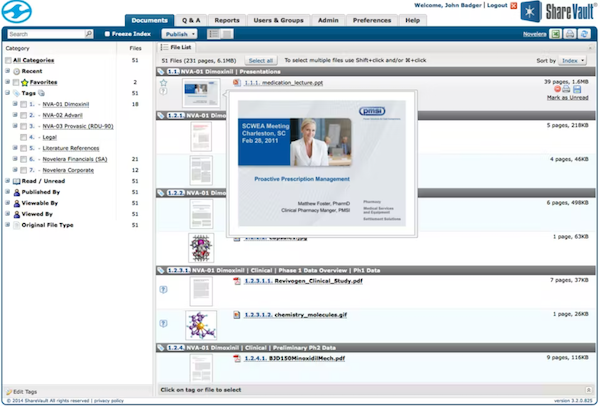
Task: Switch to thumbnail view icon in toolbar
Action: pyautogui.click(x=227, y=34)
